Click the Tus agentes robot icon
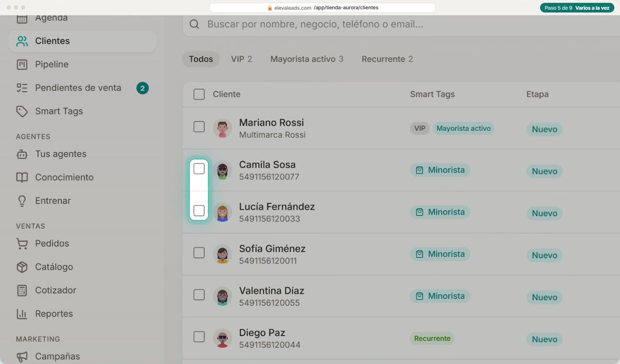620x364 pixels. tap(22, 154)
